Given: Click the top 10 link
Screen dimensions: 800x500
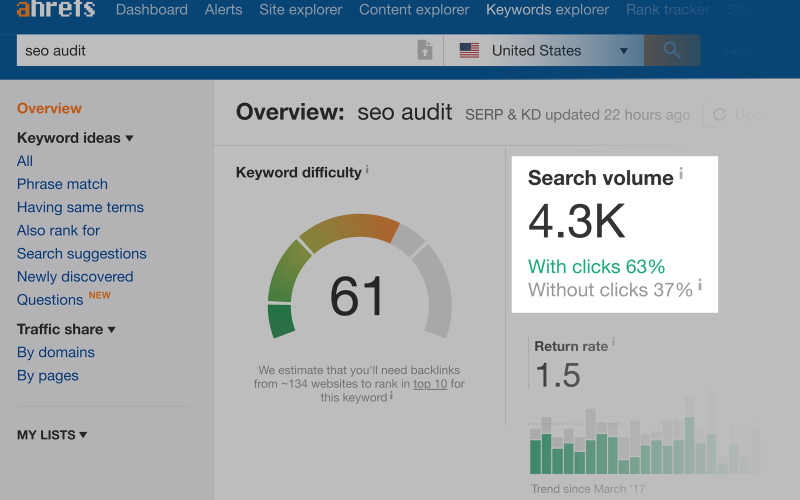Looking at the screenshot, I should 430,384.
